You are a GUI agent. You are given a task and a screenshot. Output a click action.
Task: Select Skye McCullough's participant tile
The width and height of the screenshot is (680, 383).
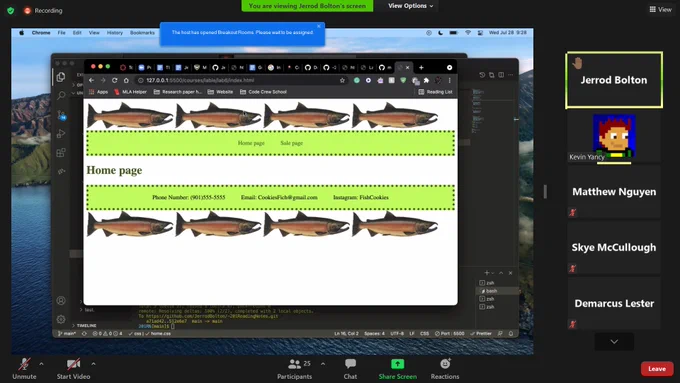(614, 247)
